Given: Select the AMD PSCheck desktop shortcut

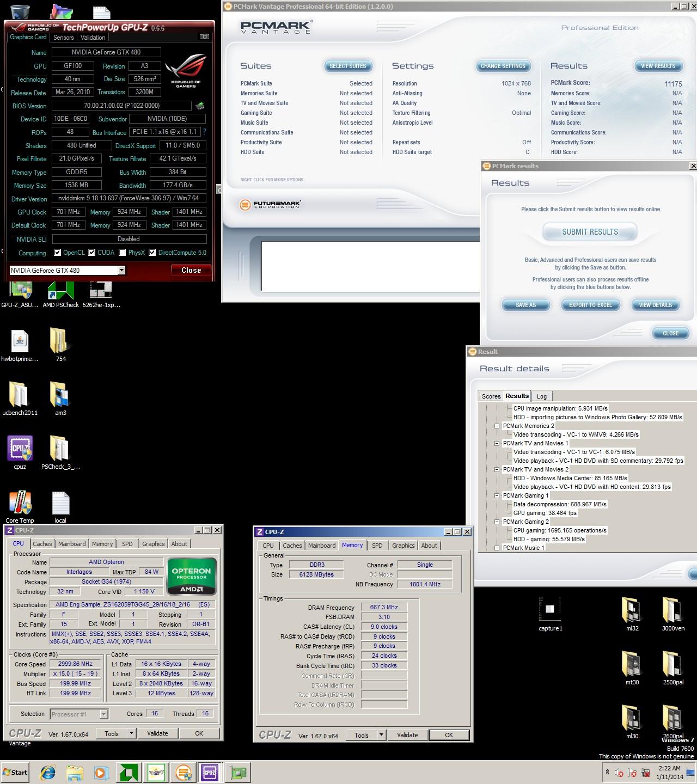Looking at the screenshot, I should (x=60, y=294).
